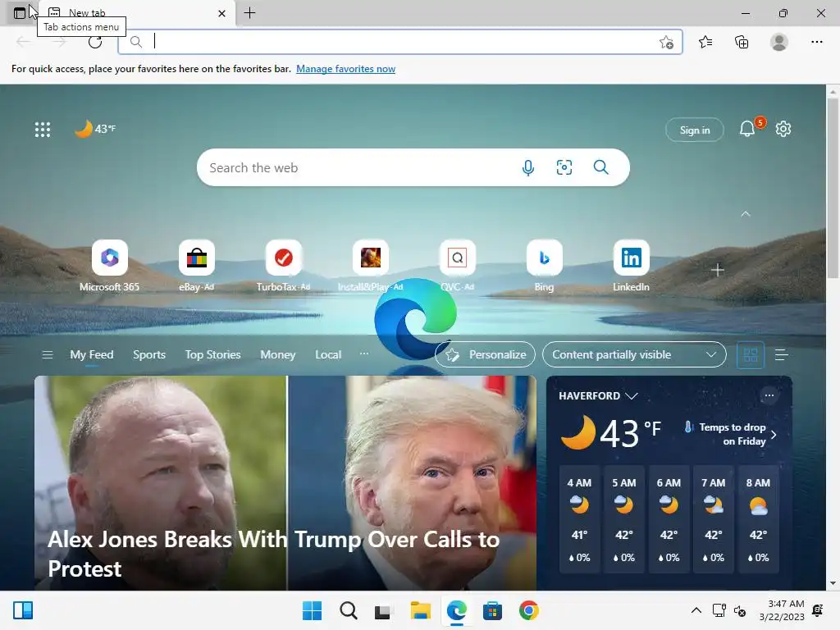This screenshot has width=840, height=630.
Task: Open Alex Jones Trump news story
Action: [x=285, y=483]
